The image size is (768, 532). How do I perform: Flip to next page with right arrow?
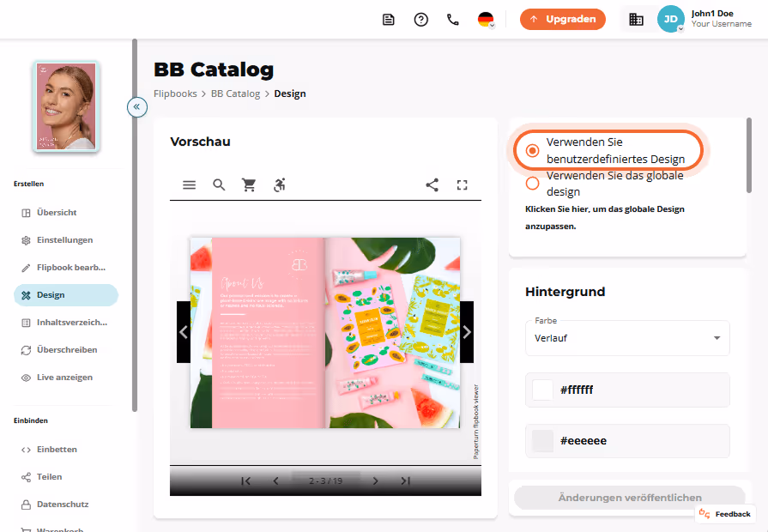(x=467, y=332)
